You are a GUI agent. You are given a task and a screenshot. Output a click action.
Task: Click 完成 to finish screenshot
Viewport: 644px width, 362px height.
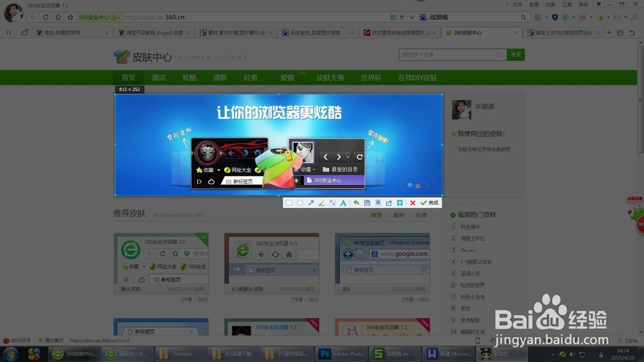click(430, 203)
